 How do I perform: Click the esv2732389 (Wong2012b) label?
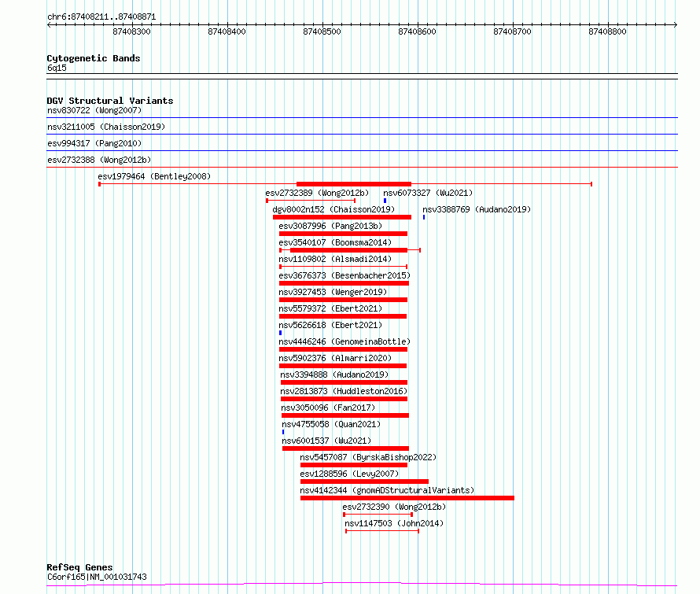(x=317, y=193)
